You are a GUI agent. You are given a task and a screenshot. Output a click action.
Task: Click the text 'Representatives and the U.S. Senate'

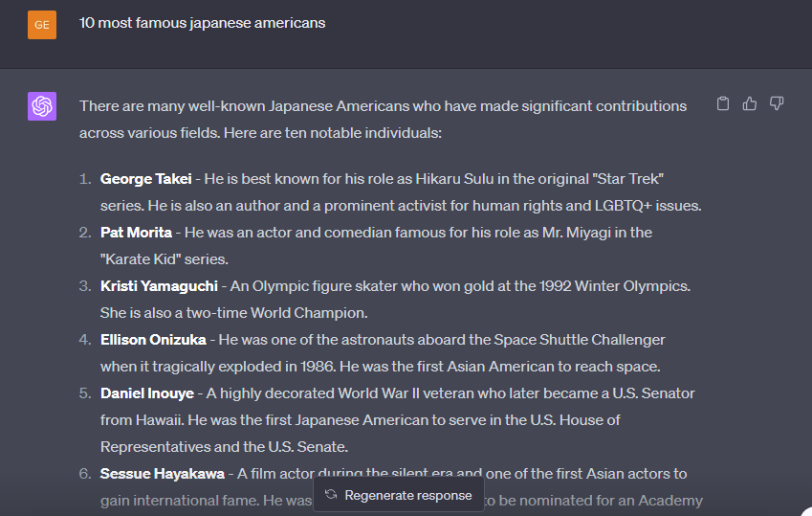pyautogui.click(x=224, y=447)
